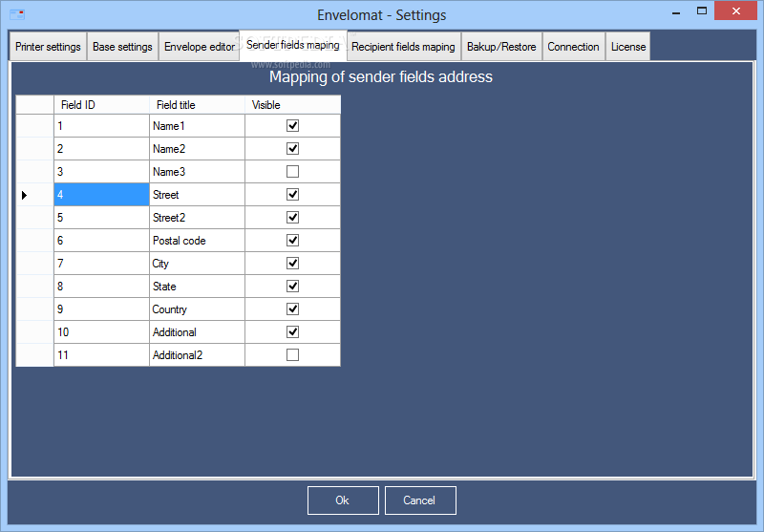Viewport: 764px width, 532px height.
Task: Click row header of the Street row
Action: (34, 195)
